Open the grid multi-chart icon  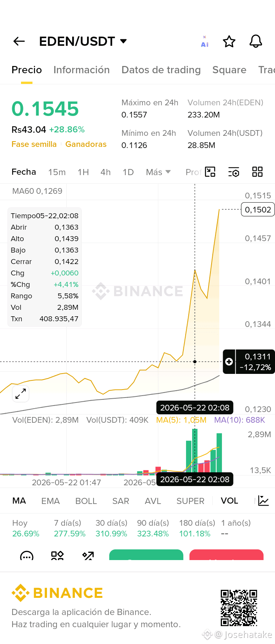[x=257, y=172]
